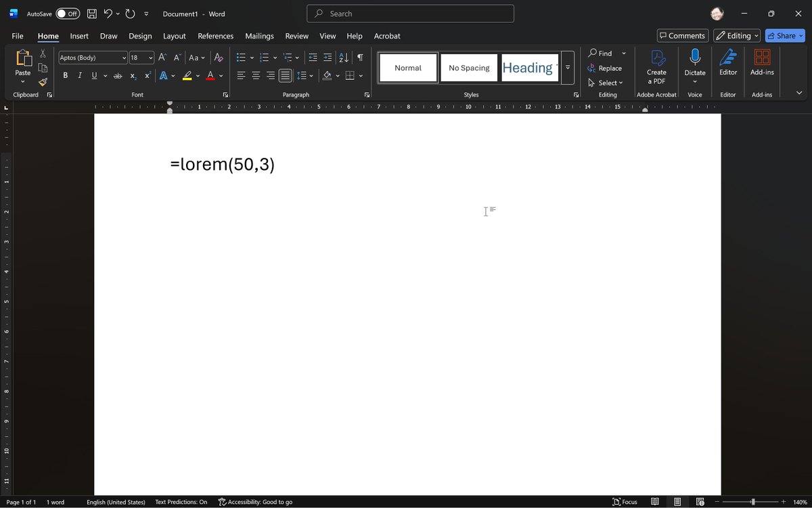Select the Format Painter brush
This screenshot has height=508, width=812.
tap(43, 82)
